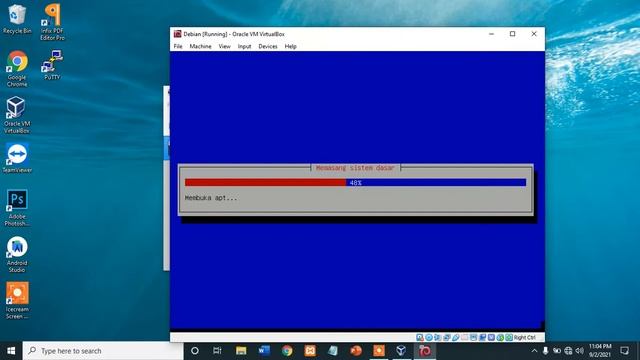Click the keyboard capture indicator beside Right Ctrl
Screen dimensions: 640x360
click(x=509, y=338)
